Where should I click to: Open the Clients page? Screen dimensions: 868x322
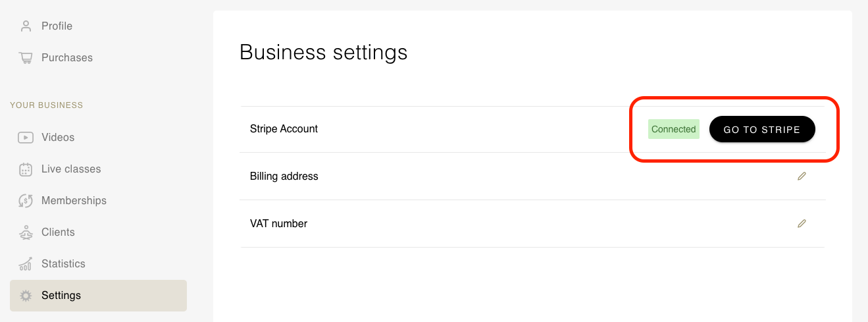(x=58, y=232)
